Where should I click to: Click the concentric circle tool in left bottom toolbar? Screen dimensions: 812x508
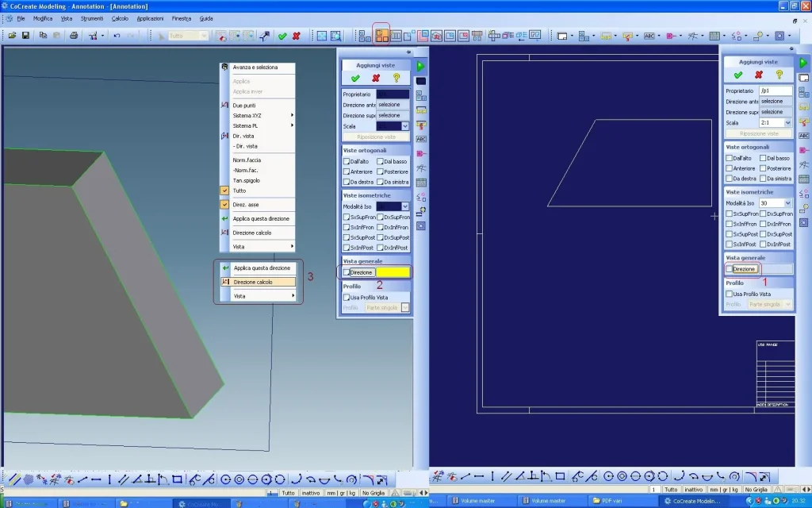[x=239, y=479]
